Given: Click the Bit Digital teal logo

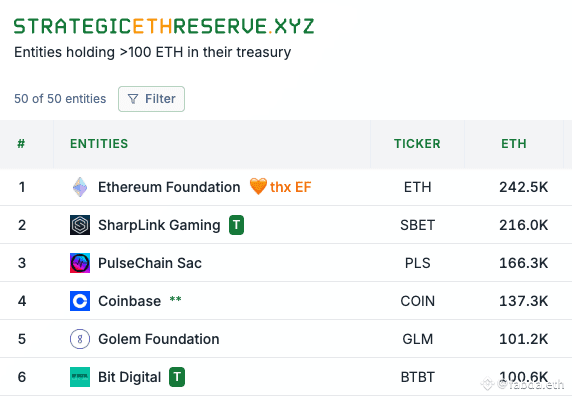Looking at the screenshot, I should click(80, 377).
